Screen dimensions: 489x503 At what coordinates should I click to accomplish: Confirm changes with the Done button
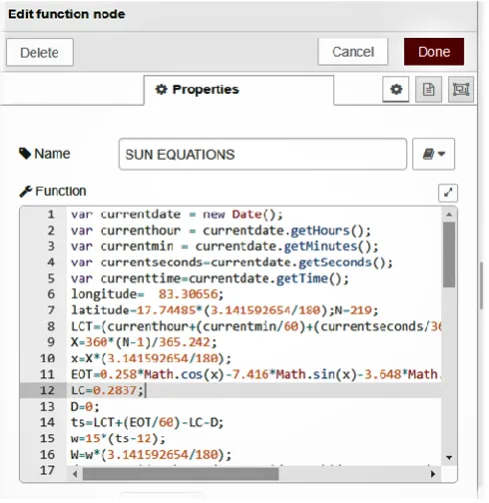434,52
